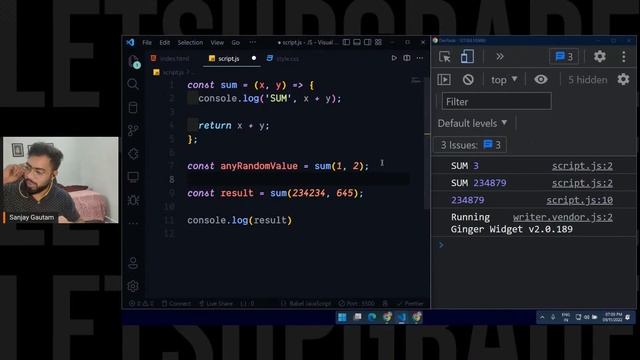Open the Extensions icon in activity bar

(133, 154)
